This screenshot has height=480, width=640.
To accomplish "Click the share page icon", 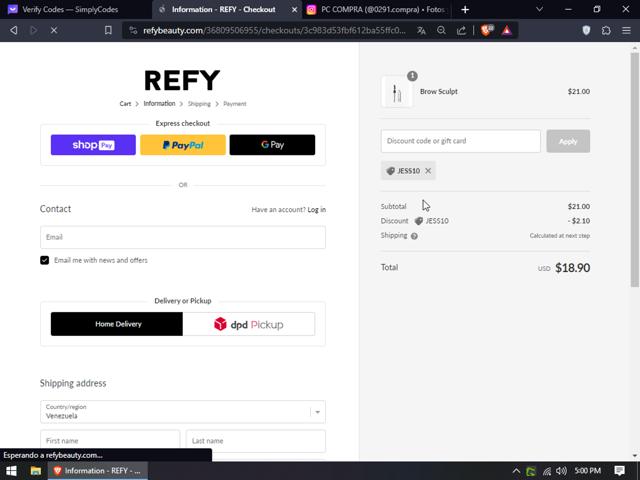I will point(461,30).
